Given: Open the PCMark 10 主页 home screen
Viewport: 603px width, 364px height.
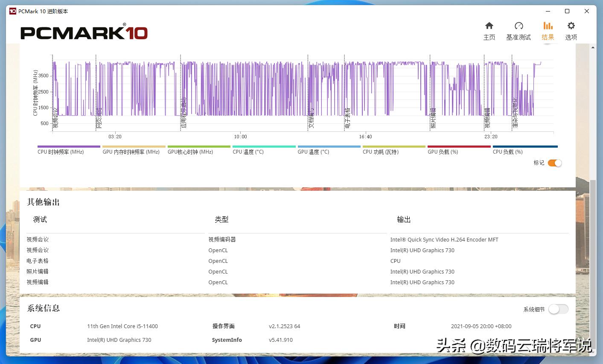Looking at the screenshot, I should (x=489, y=30).
